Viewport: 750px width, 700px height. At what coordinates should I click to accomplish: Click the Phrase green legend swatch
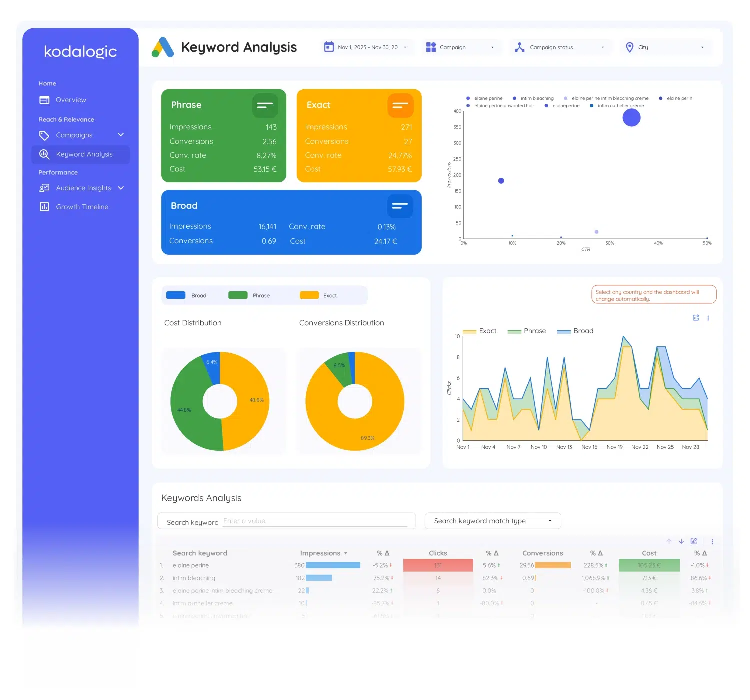[238, 295]
